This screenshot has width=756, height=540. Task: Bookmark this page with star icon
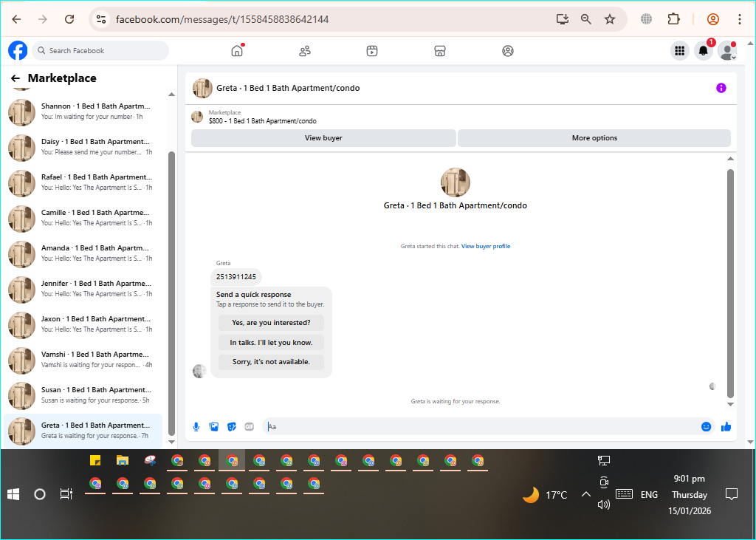coord(610,19)
